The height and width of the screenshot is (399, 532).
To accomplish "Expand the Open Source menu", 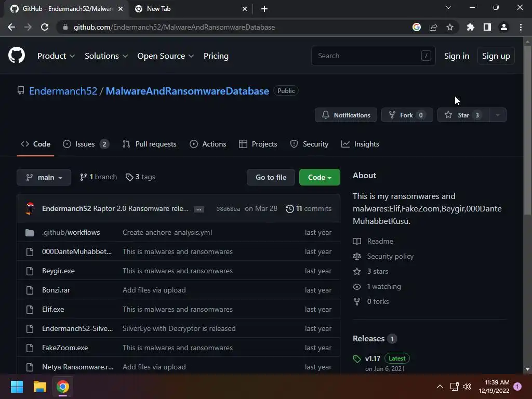I will click(x=166, y=56).
